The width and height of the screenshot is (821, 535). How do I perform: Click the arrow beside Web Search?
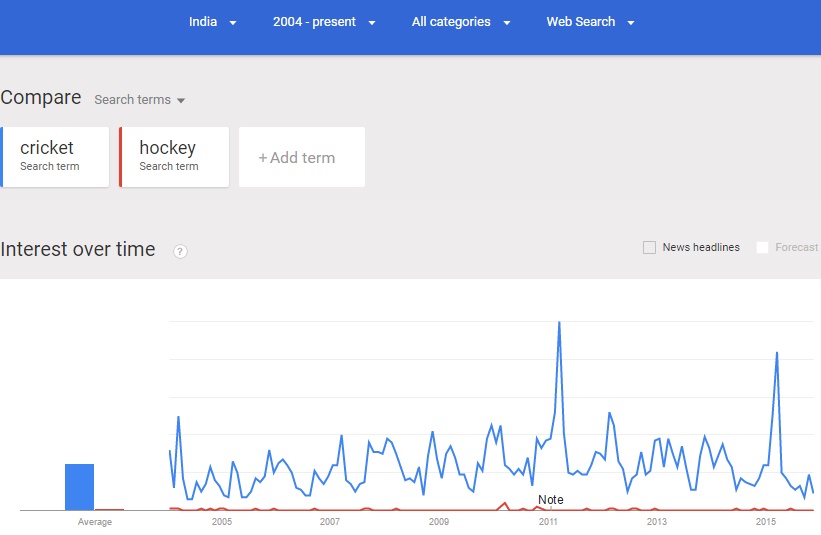click(x=631, y=23)
